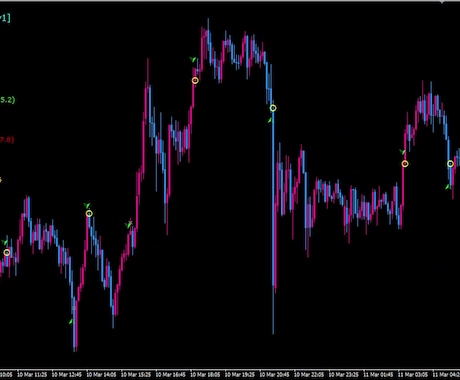
Task: Click the '10 Mar 22:05' time axis label
Action: tap(309, 375)
